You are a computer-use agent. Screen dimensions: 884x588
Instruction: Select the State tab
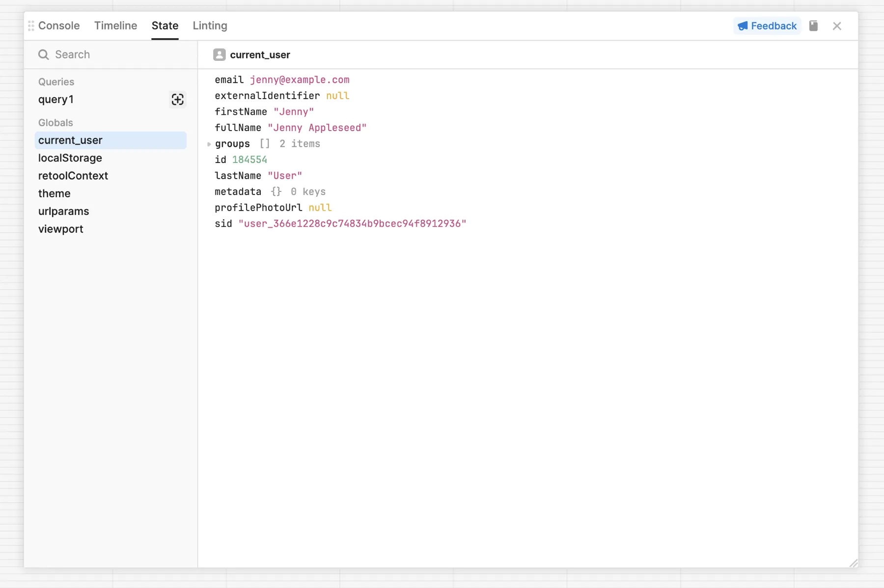pyautogui.click(x=165, y=26)
